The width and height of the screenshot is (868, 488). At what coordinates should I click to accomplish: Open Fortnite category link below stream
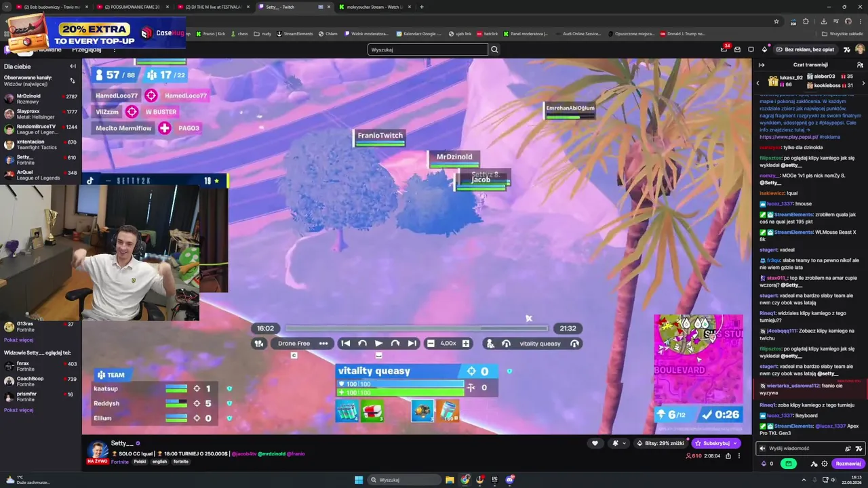click(120, 462)
